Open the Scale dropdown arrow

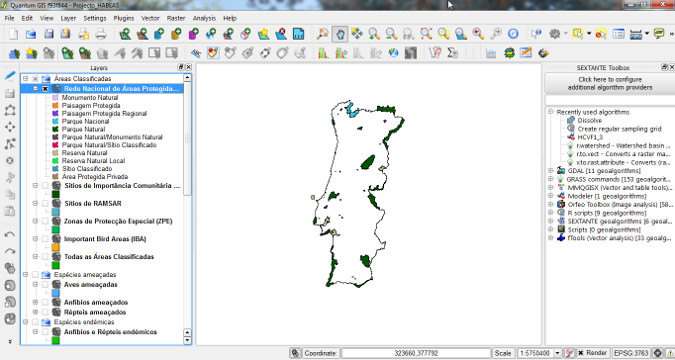click(x=557, y=353)
